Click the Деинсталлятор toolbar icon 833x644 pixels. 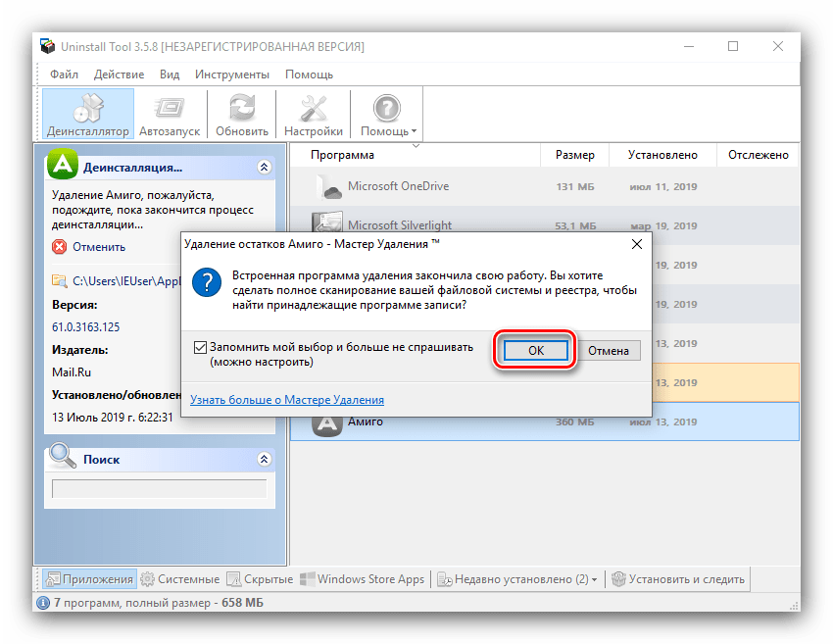pyautogui.click(x=87, y=108)
